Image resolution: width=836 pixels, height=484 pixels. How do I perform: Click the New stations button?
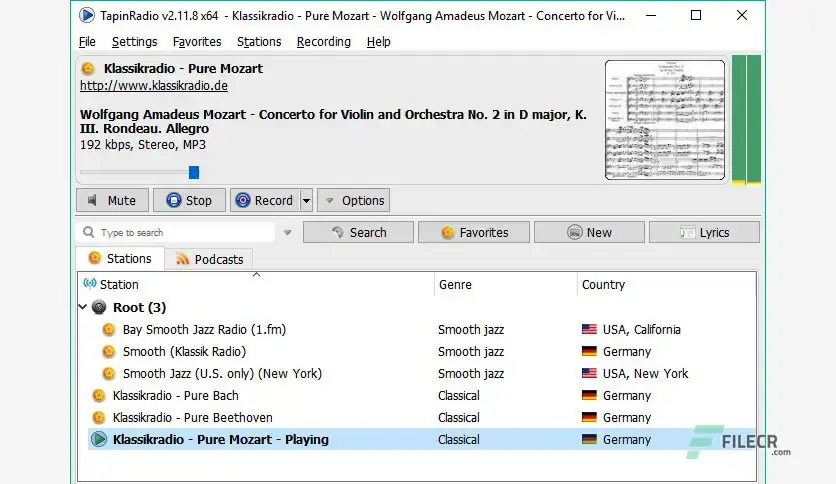click(589, 232)
